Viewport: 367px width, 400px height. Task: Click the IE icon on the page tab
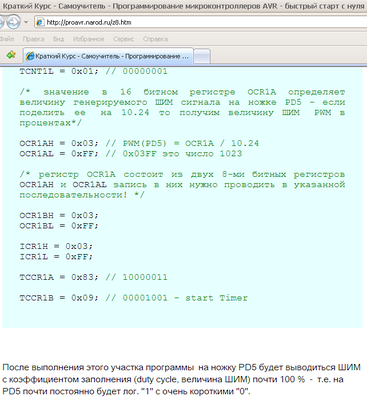point(30,56)
